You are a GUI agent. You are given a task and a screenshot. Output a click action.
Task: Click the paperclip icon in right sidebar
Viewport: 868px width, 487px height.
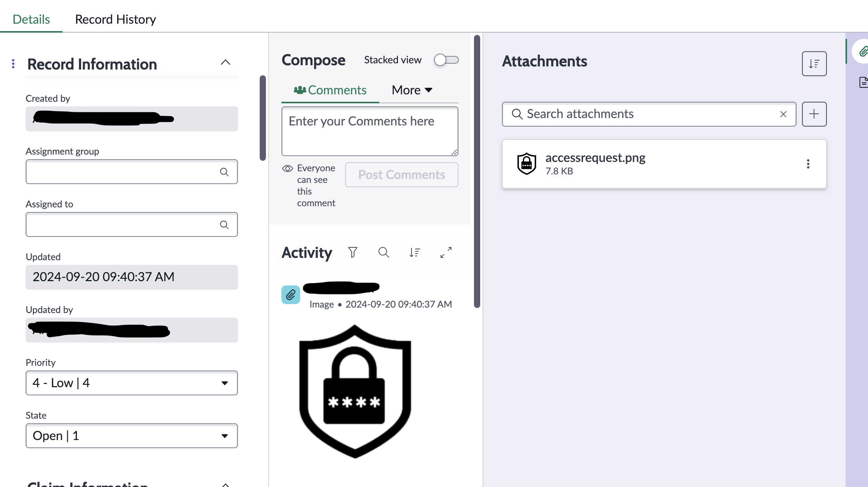(x=863, y=52)
